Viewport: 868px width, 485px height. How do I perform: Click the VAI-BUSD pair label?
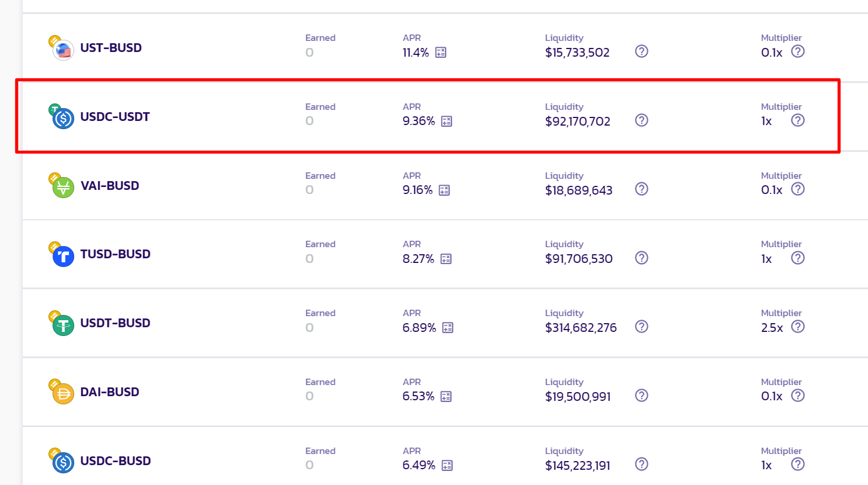(x=110, y=186)
